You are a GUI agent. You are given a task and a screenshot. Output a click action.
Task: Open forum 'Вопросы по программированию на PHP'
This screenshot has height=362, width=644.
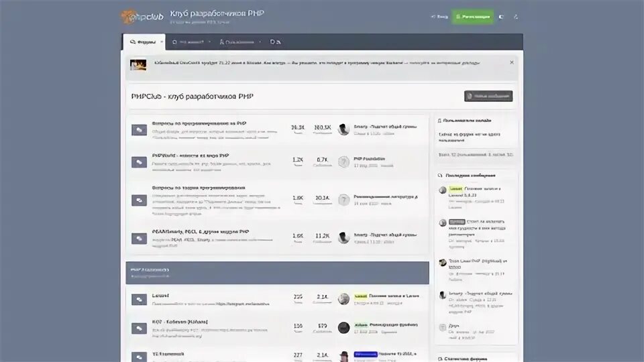click(199, 123)
